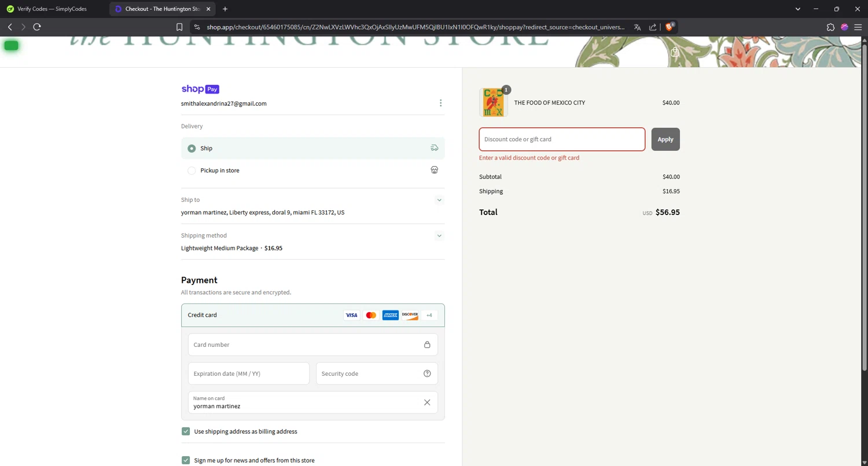Click the ship-to address text line
Screen dimensions: 868x466
click(263, 213)
